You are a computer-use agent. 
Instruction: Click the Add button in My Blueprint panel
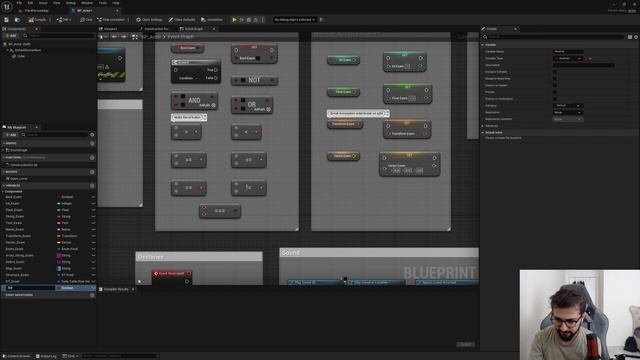pyautogui.click(x=11, y=135)
